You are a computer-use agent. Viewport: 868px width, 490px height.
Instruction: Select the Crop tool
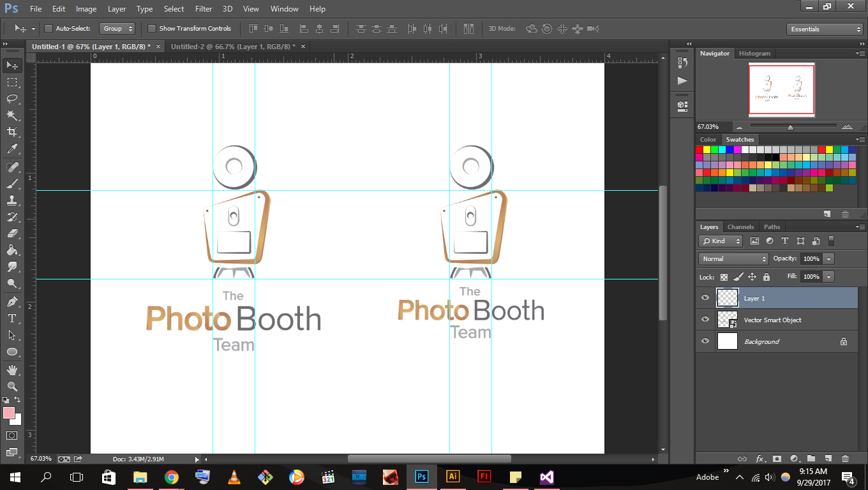12,131
